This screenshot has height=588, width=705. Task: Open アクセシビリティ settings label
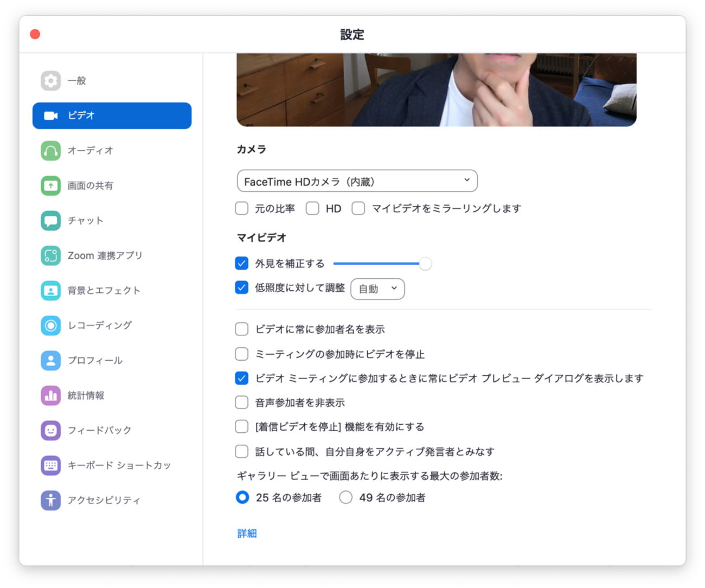(104, 500)
